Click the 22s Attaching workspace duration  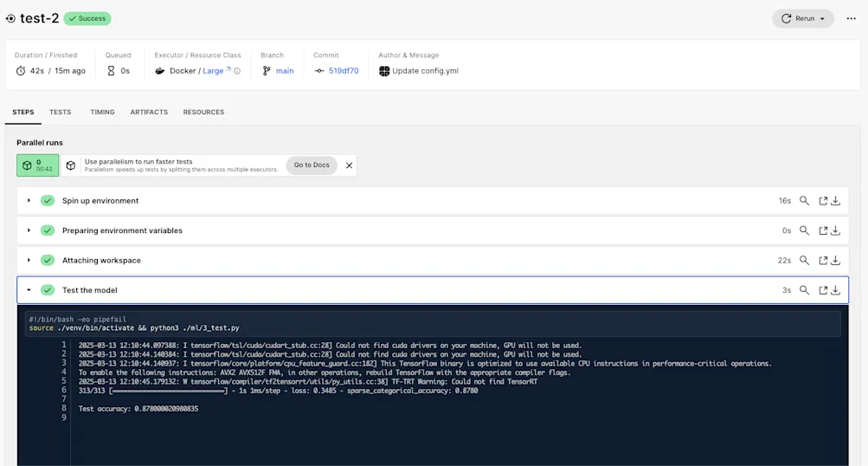coord(784,261)
